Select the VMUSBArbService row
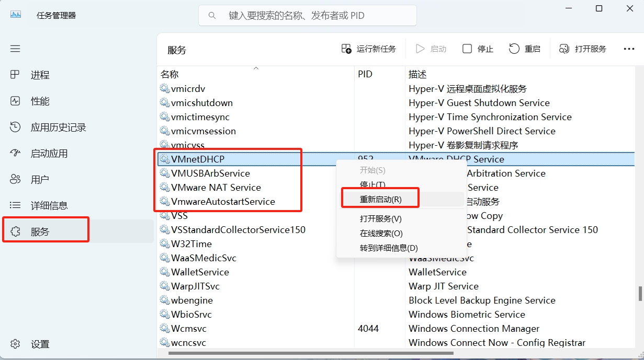Viewport: 644px width, 360px height. pos(396,173)
